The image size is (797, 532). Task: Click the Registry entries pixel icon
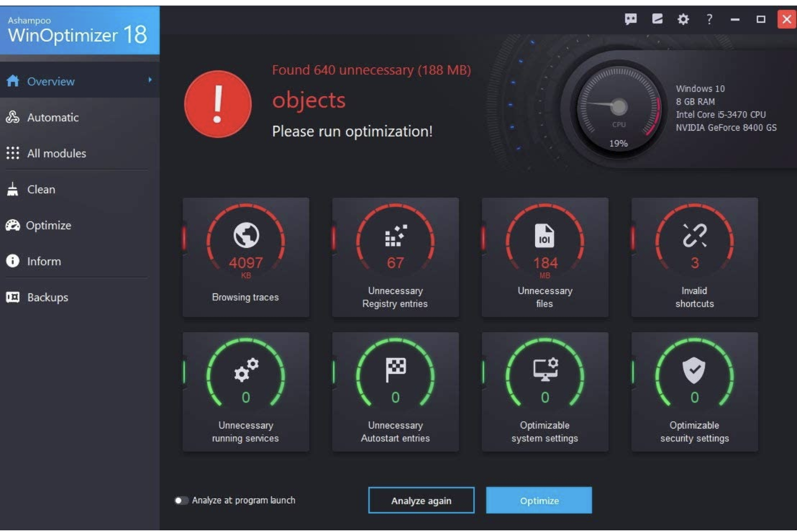pyautogui.click(x=396, y=235)
